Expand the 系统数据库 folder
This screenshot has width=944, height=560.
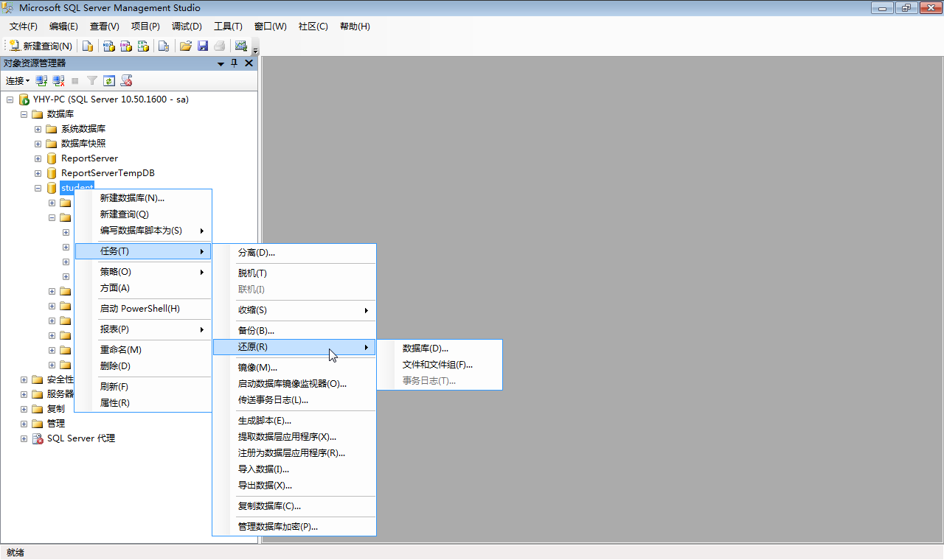38,129
